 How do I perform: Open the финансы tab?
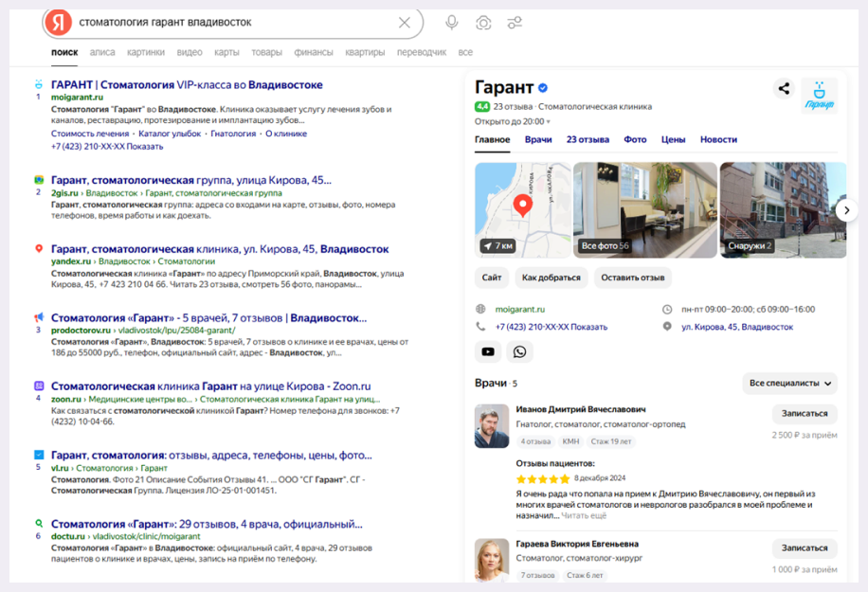click(314, 52)
